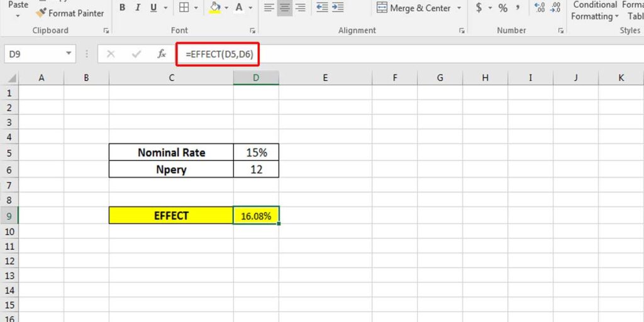Open Alignment settings dialog launcher

(462, 30)
